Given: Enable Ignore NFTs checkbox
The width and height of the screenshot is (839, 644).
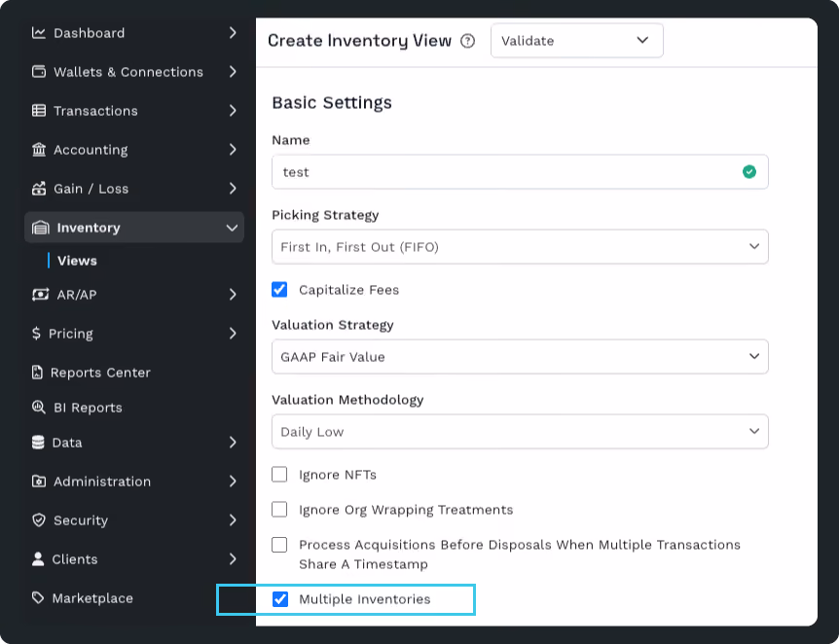Looking at the screenshot, I should tap(279, 475).
